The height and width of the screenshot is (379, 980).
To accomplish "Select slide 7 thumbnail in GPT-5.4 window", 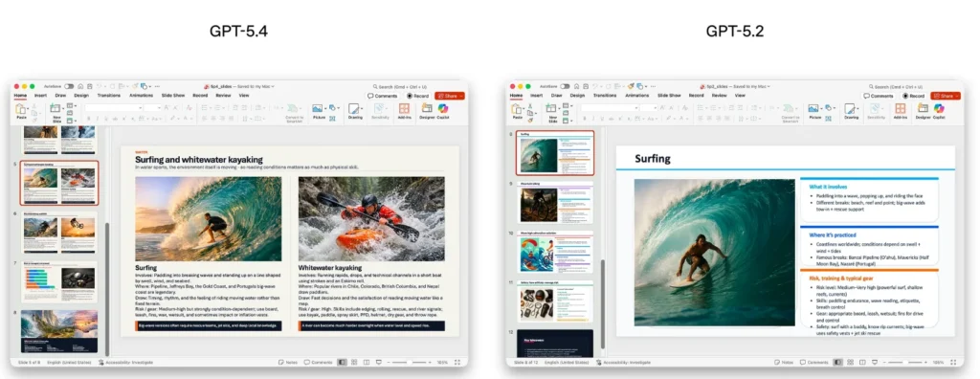I will [58, 281].
